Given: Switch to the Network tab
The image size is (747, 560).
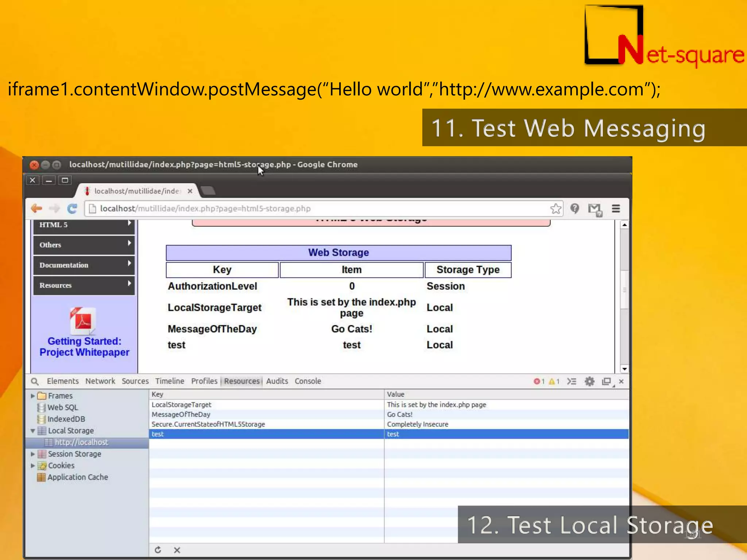Looking at the screenshot, I should 100,381.
